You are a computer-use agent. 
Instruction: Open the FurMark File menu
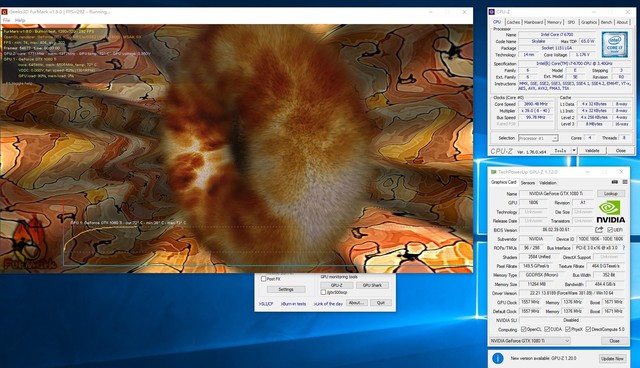click(x=6, y=20)
